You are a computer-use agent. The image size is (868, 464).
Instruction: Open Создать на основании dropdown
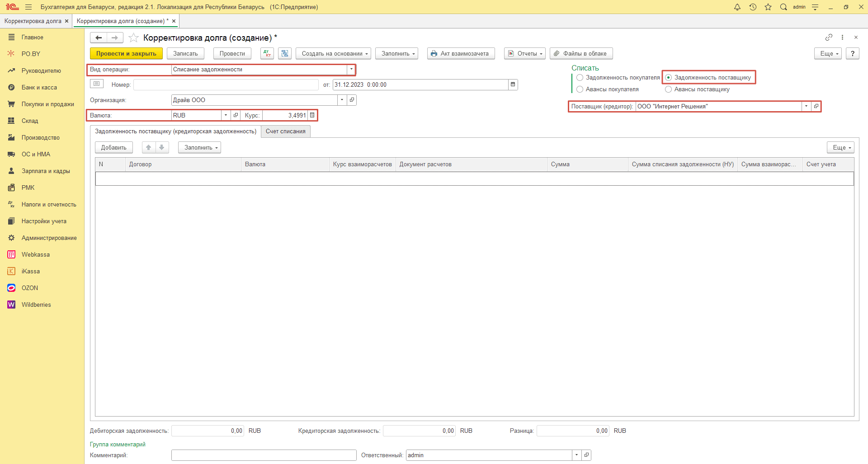coord(333,53)
